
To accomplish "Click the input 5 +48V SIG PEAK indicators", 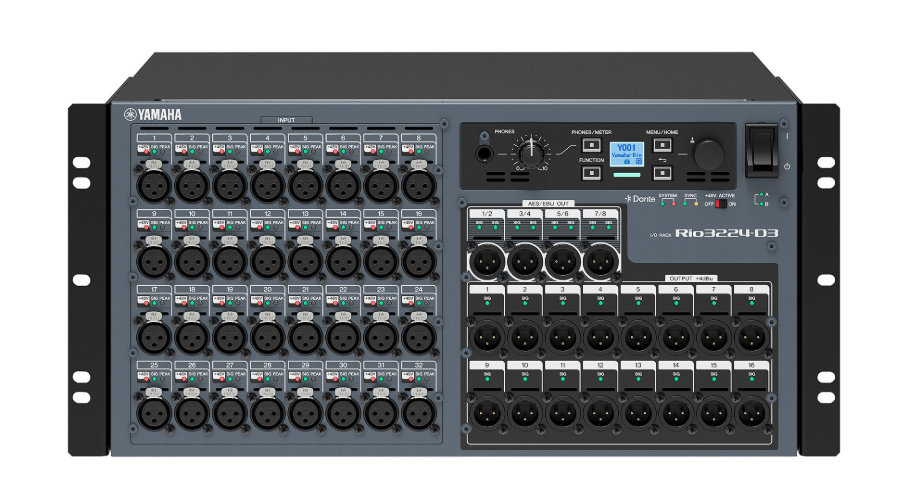I will click(x=305, y=149).
